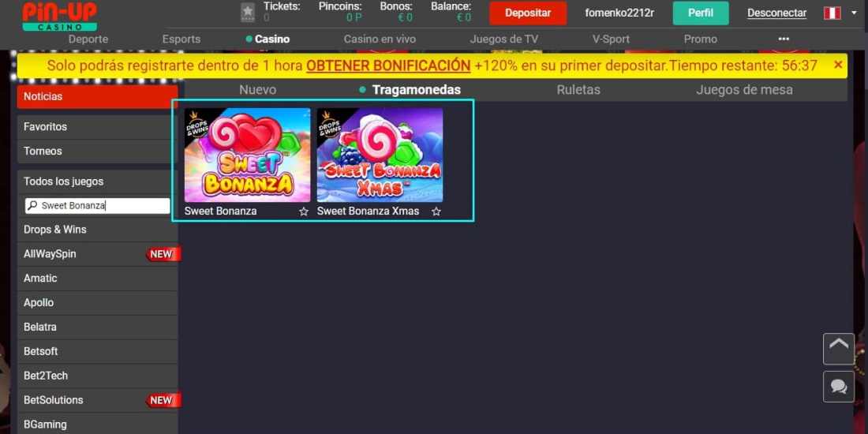Click the Bonos amount value
This screenshot has height=434, width=868.
click(406, 17)
